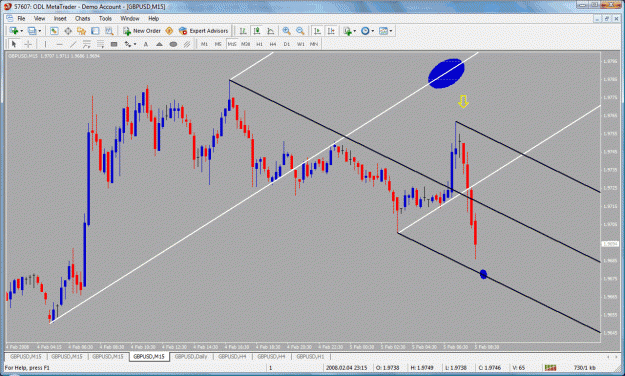625x376 pixels.
Task: Switch to W1 weekly timeframe
Action: (x=301, y=44)
